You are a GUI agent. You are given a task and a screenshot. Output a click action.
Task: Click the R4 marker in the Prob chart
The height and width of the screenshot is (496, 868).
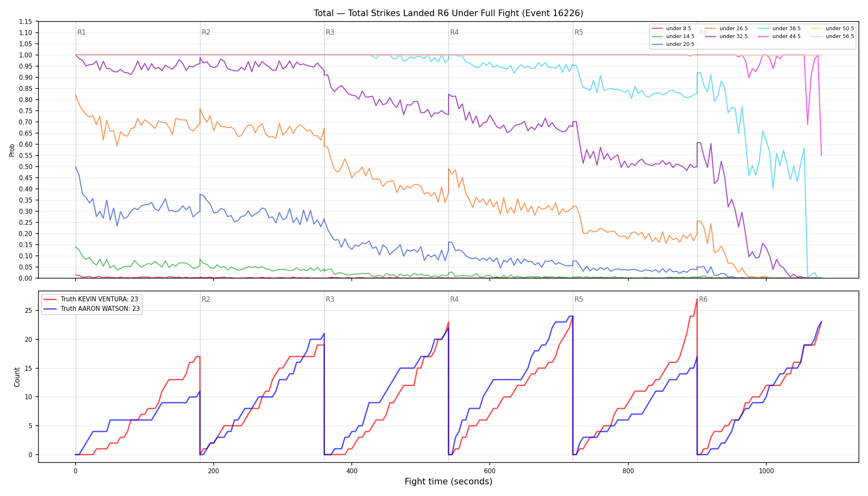click(x=454, y=32)
